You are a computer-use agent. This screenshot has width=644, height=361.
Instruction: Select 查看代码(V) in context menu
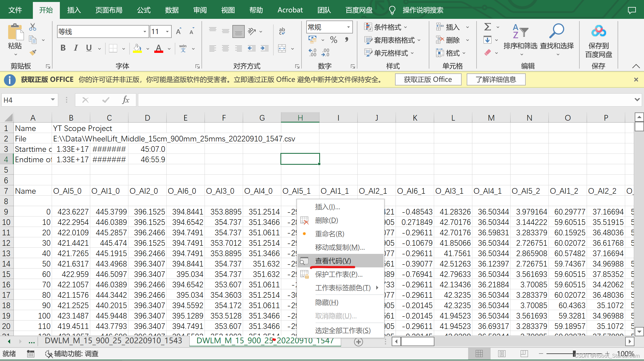333,261
